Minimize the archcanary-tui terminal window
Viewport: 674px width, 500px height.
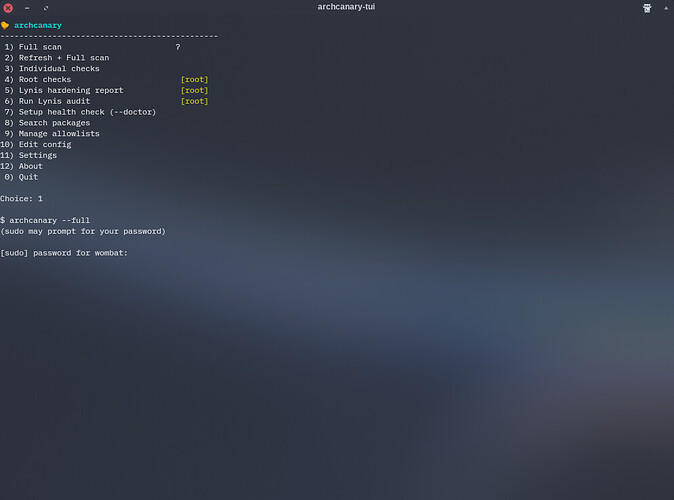(27, 8)
